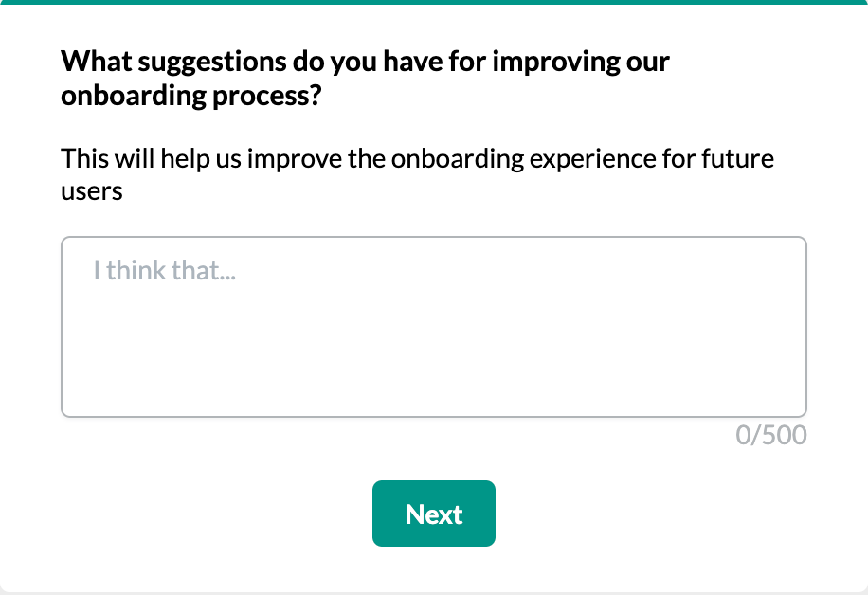Viewport: 868px width, 595px height.
Task: Click the empty response box
Action: click(x=434, y=341)
